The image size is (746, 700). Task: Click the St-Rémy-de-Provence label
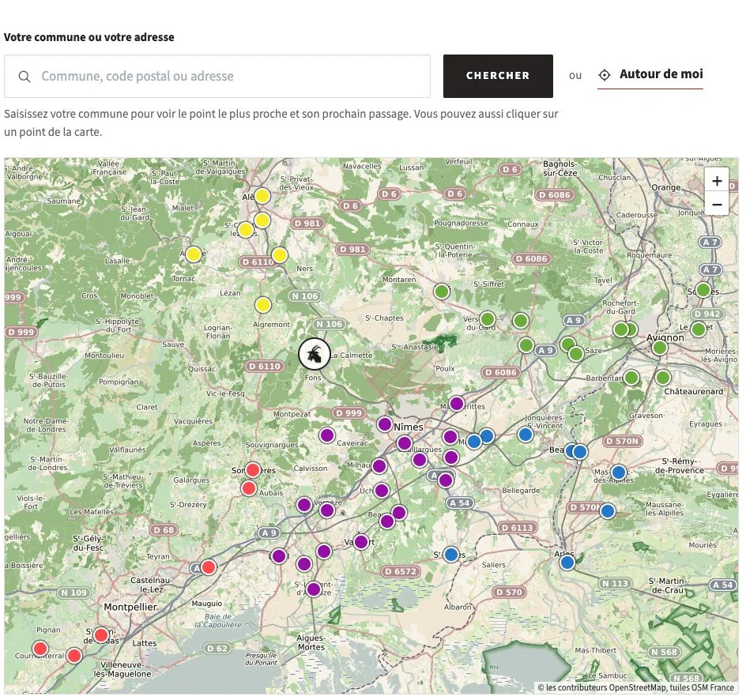[x=680, y=465]
